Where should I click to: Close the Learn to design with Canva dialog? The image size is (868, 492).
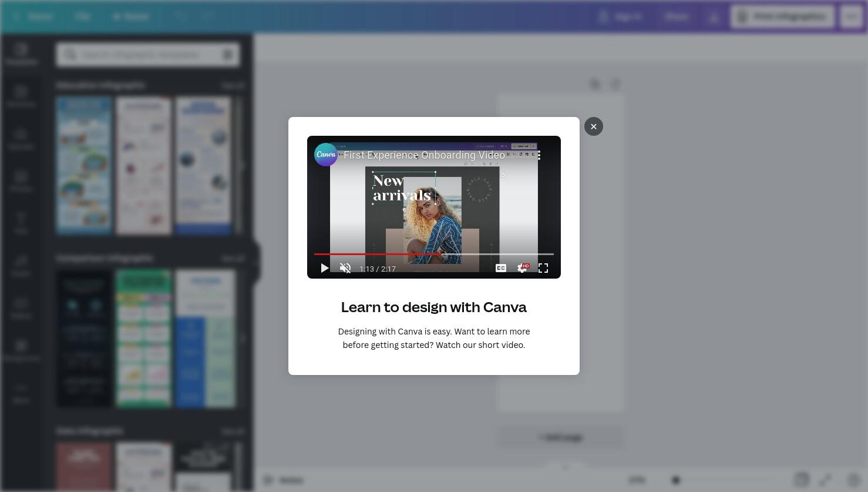tap(593, 126)
